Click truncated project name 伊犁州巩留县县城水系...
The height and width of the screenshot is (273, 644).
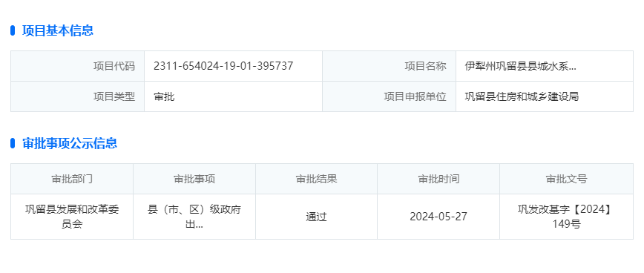pyautogui.click(x=520, y=66)
